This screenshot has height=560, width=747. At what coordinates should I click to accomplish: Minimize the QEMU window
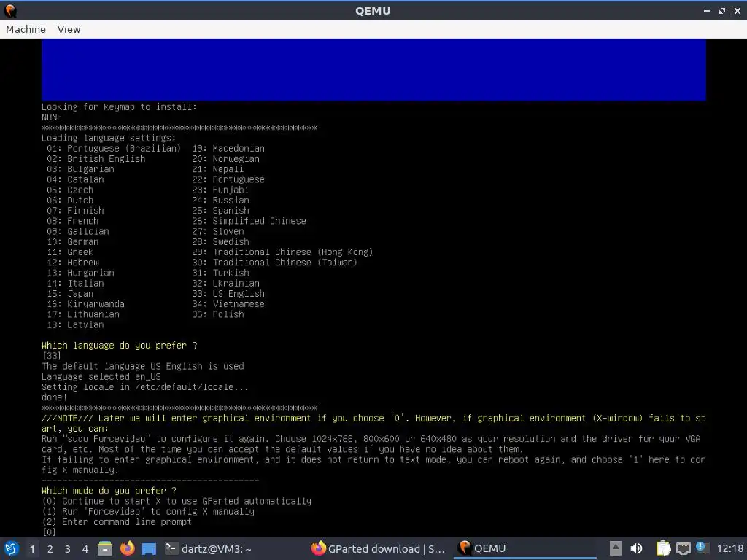click(706, 10)
